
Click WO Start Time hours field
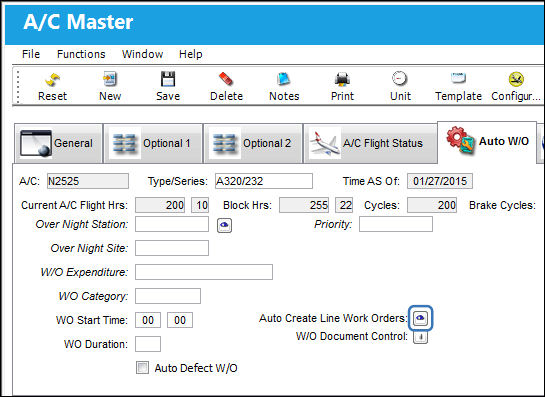click(148, 320)
